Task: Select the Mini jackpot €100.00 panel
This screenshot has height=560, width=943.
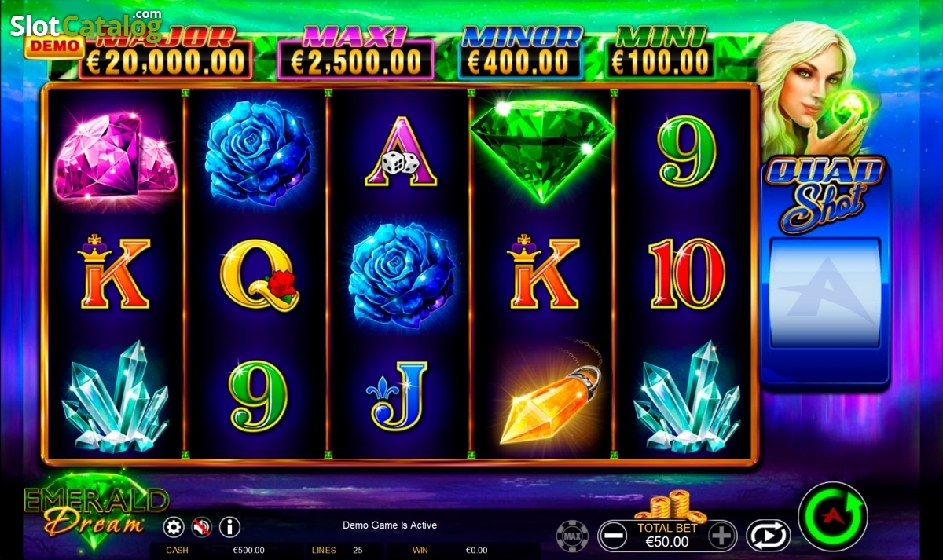Action: click(660, 53)
